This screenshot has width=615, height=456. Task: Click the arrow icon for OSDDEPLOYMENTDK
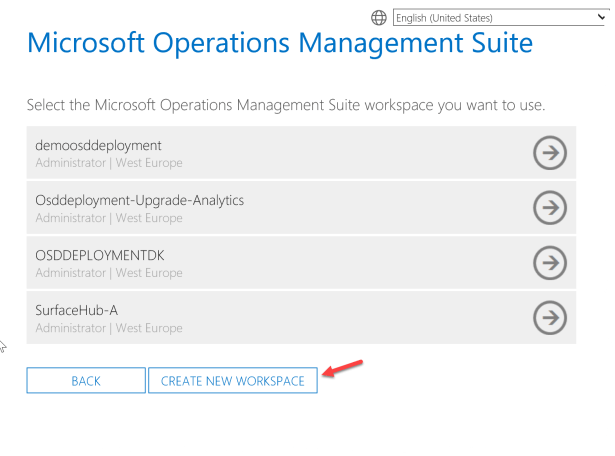click(x=550, y=263)
